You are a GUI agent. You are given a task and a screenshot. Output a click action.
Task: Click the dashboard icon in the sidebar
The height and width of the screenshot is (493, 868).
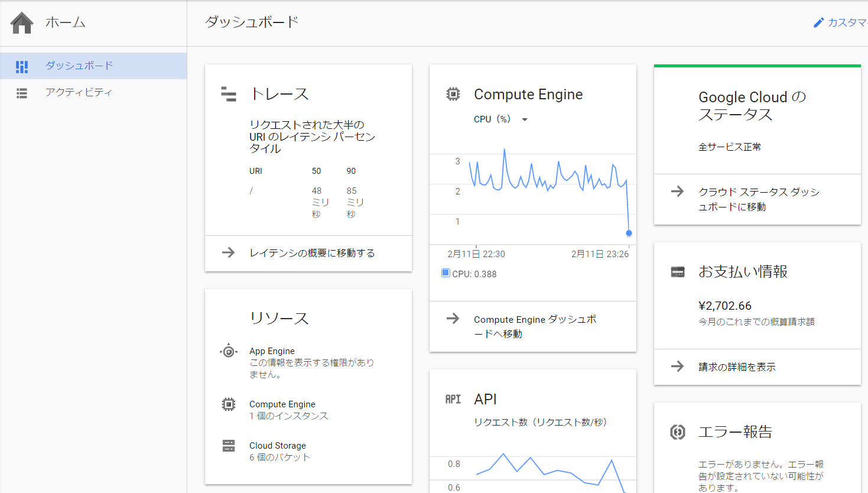[22, 66]
